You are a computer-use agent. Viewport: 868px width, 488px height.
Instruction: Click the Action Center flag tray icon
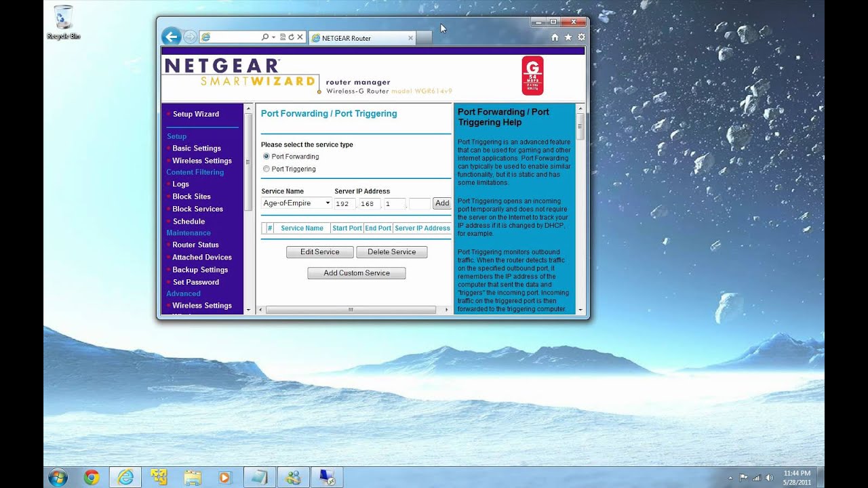coord(743,477)
